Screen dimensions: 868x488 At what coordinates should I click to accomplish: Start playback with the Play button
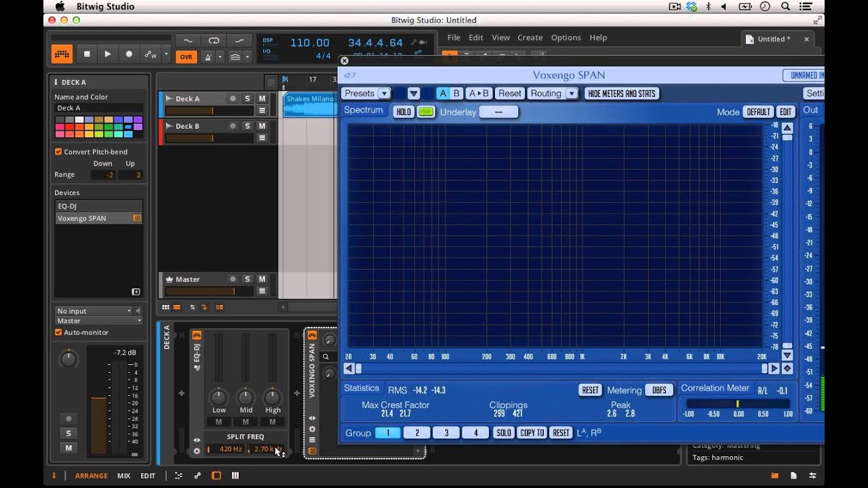(108, 54)
